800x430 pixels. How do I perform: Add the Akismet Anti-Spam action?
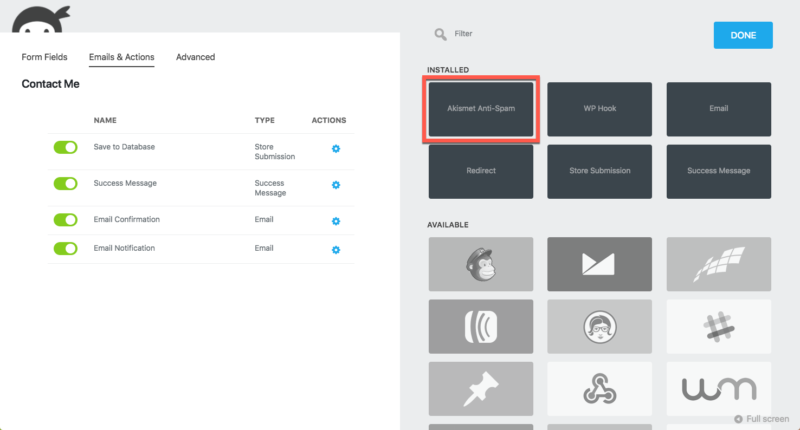[x=480, y=108]
